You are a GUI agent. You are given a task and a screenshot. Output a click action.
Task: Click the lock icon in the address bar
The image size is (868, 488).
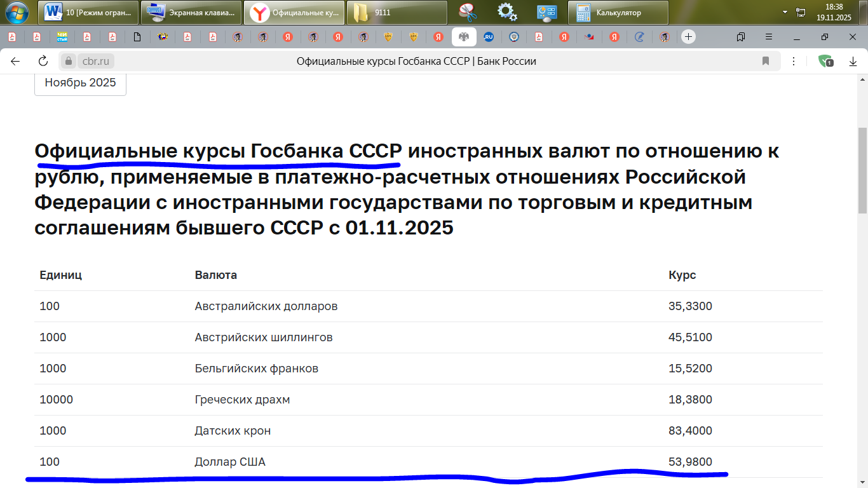coord(67,61)
